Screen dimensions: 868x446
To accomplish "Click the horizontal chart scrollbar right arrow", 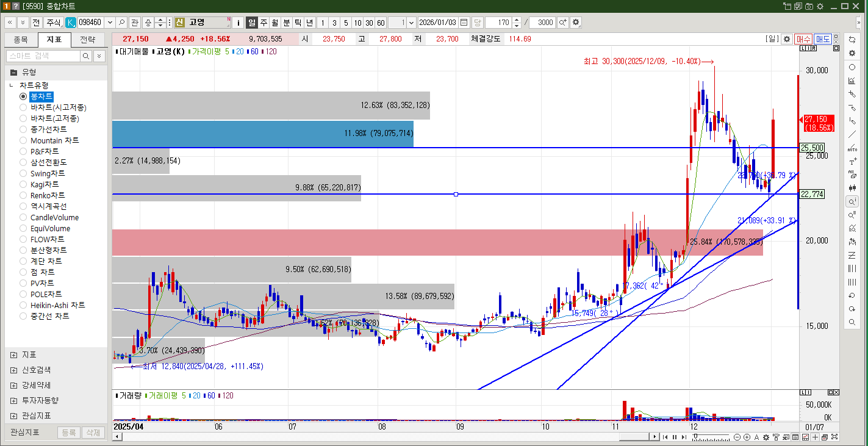I will (655, 437).
